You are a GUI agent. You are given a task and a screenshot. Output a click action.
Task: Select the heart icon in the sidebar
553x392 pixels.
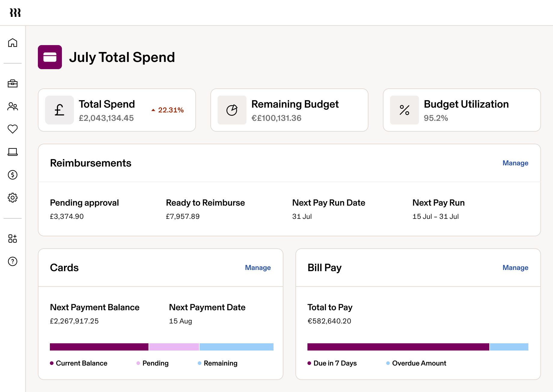click(x=13, y=130)
